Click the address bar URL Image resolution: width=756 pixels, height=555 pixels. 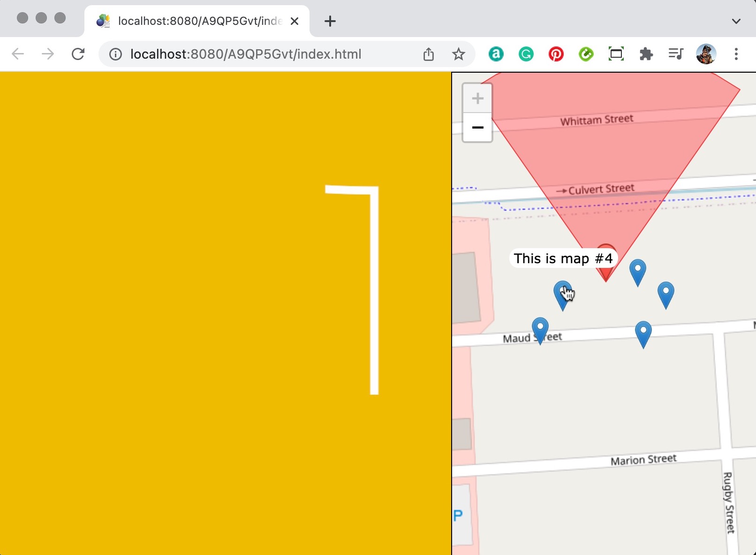[246, 54]
